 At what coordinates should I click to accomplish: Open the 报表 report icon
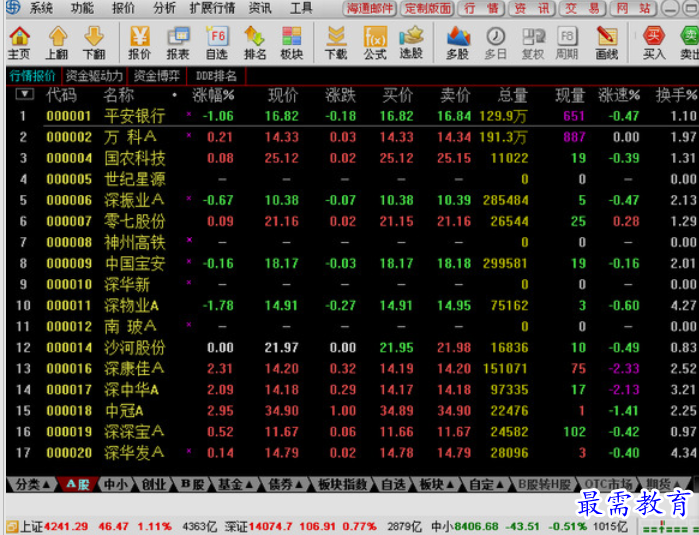click(178, 43)
